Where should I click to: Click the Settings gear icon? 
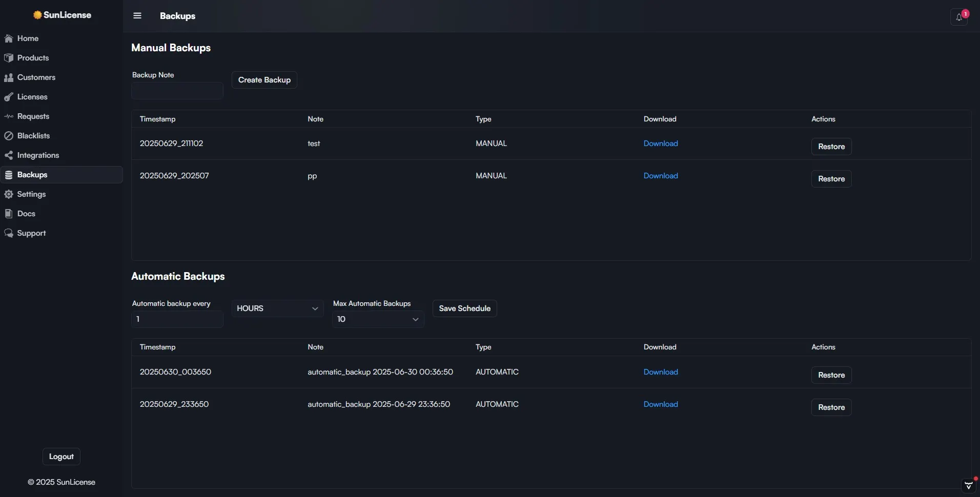click(9, 194)
